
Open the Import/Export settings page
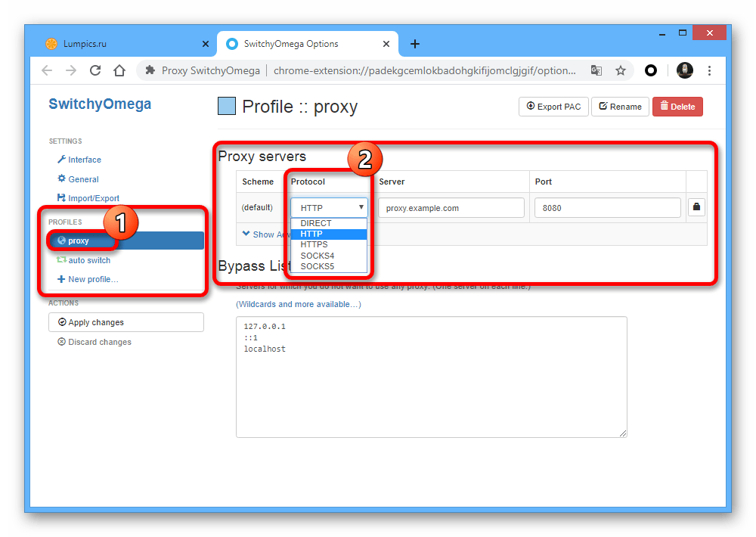[88, 198]
